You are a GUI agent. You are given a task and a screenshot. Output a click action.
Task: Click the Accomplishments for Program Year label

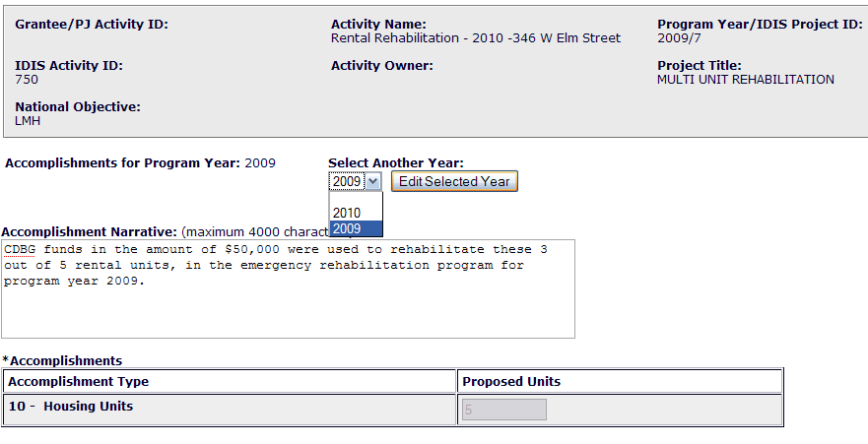[122, 163]
